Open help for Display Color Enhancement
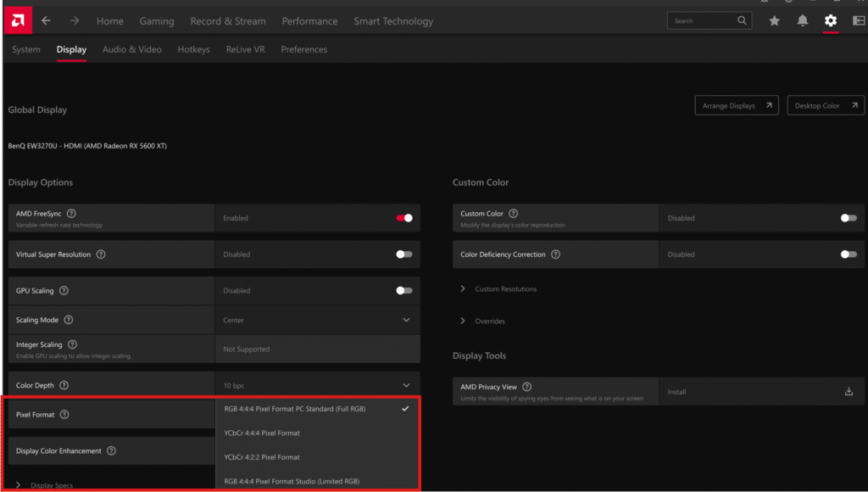 click(x=111, y=450)
